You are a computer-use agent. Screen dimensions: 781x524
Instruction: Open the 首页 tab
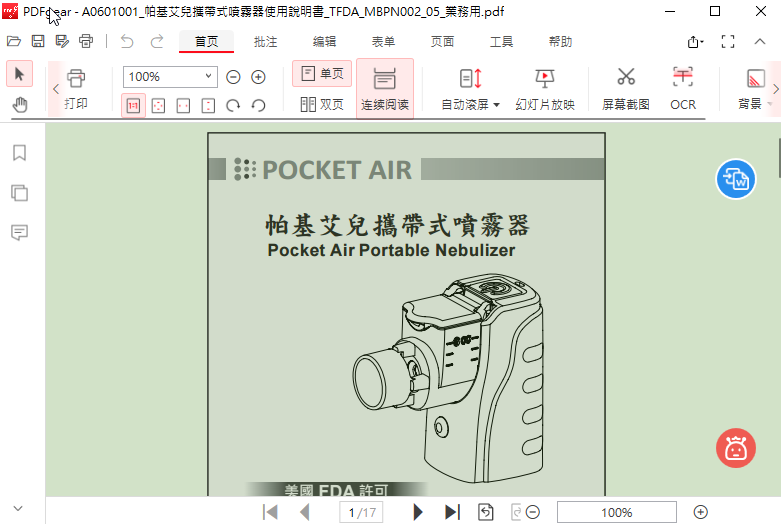point(206,42)
